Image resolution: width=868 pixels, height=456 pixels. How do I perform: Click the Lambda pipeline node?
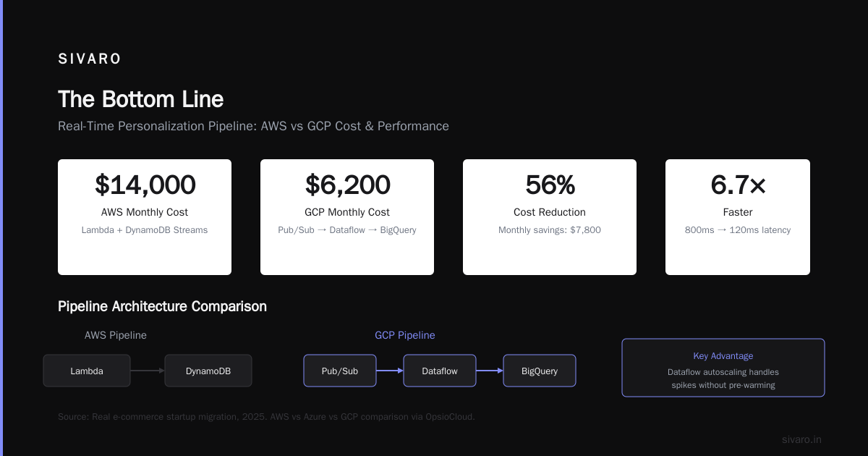click(87, 371)
